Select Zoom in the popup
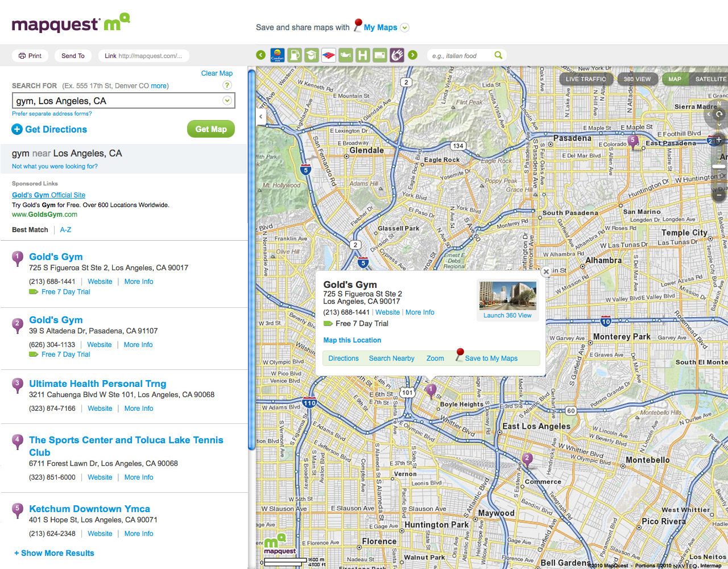The width and height of the screenshot is (728, 569). 435,358
